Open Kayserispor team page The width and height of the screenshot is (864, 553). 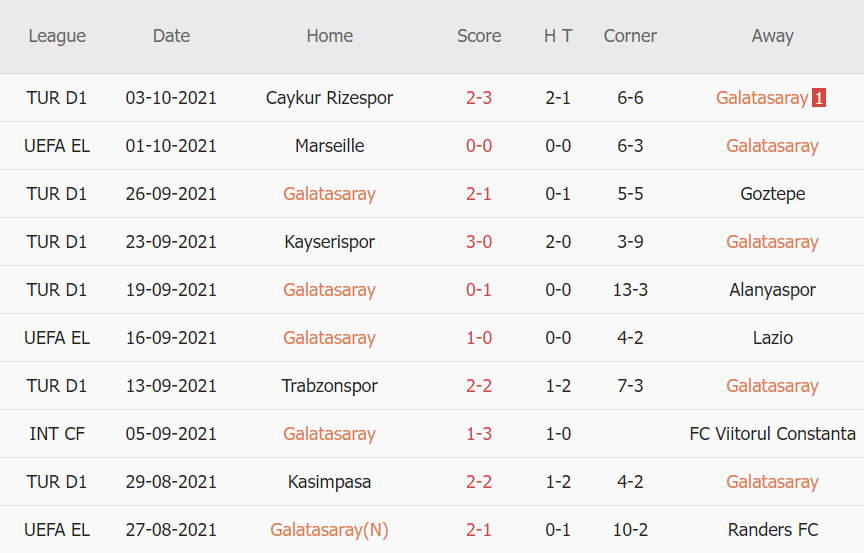(329, 242)
